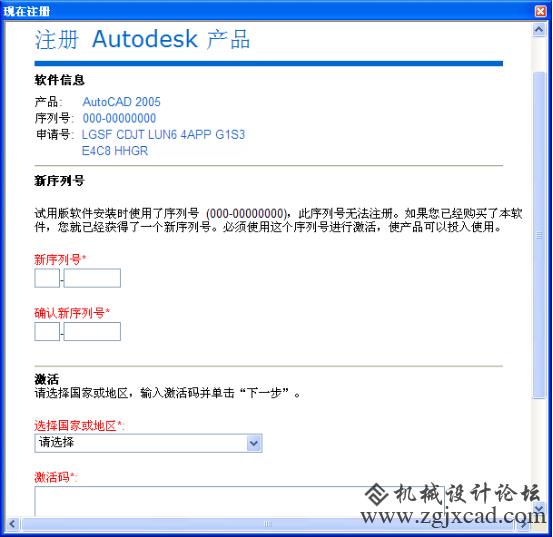Click the bold 新序列号 section heading

[x=59, y=181]
